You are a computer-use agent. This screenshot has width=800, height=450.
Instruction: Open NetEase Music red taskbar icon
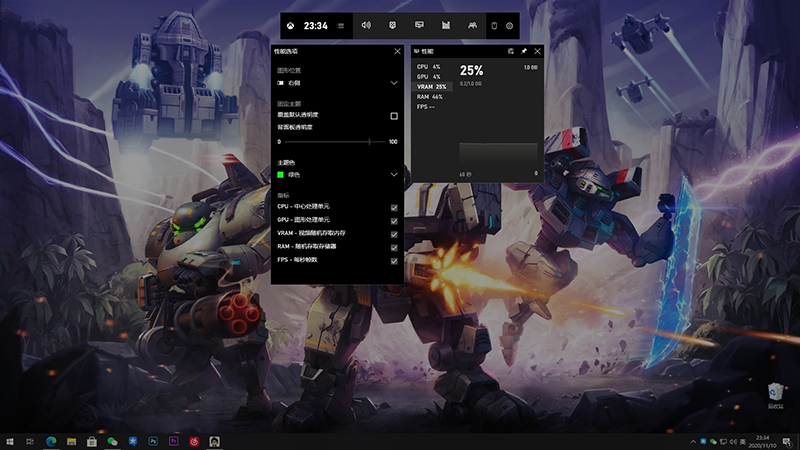pos(194,441)
